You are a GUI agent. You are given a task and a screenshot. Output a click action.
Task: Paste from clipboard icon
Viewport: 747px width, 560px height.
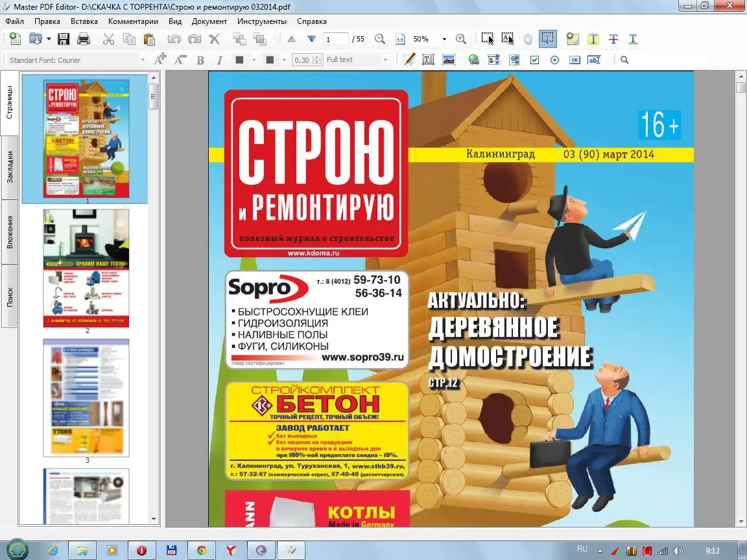[149, 39]
